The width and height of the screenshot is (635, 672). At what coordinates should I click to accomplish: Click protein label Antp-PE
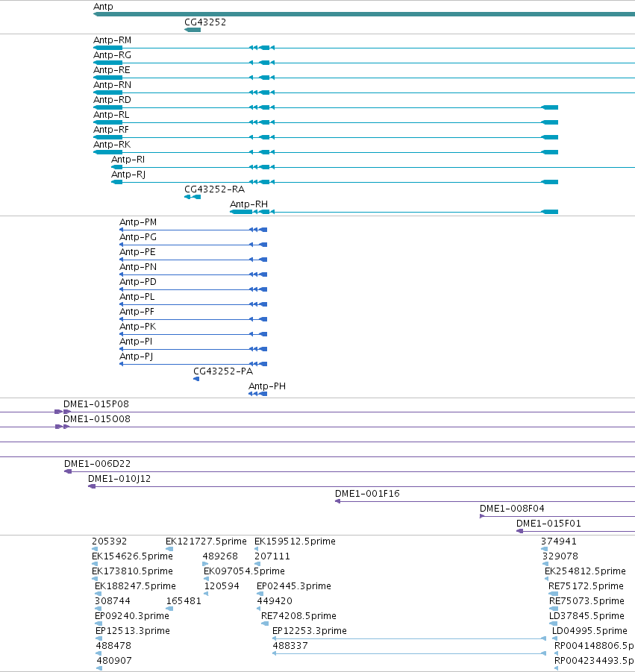click(x=137, y=252)
